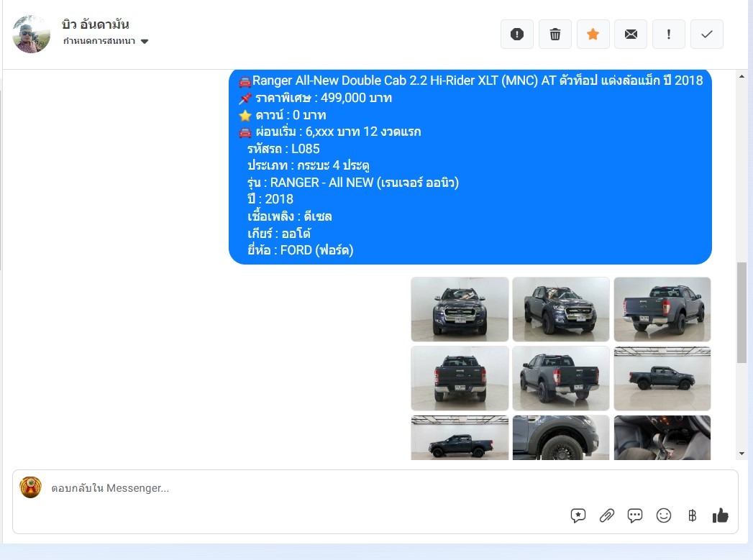753x560 pixels.
Task: Open the profile photo of บิว อันดามัน
Action: click(x=31, y=34)
